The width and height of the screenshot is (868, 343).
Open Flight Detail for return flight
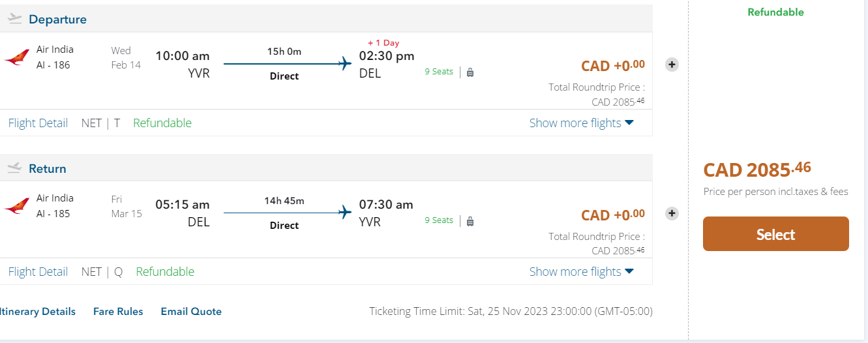click(x=38, y=271)
